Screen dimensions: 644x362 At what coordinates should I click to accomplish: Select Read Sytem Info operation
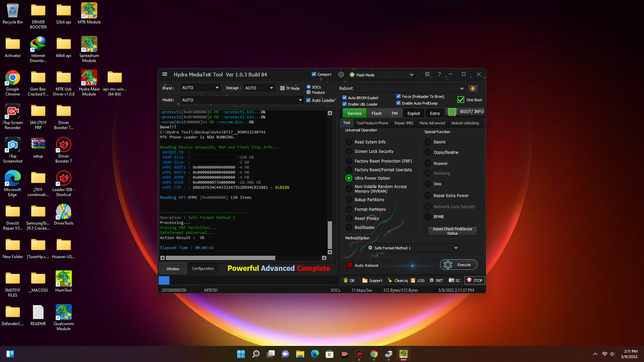[349, 142]
